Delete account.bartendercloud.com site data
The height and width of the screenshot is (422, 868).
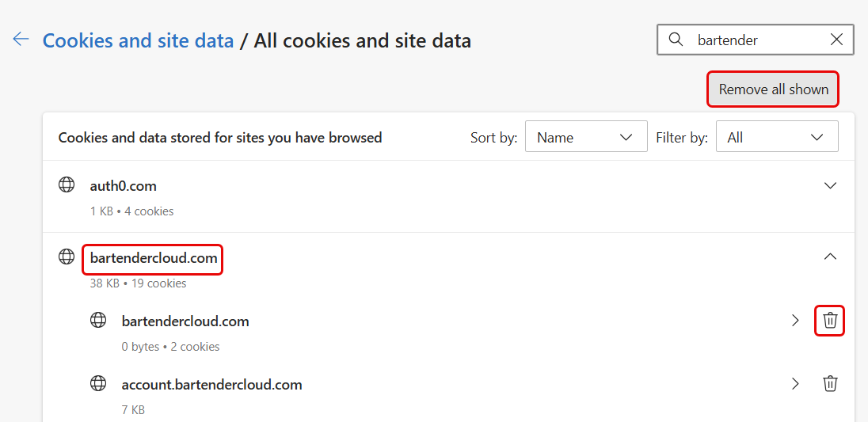pyautogui.click(x=830, y=384)
